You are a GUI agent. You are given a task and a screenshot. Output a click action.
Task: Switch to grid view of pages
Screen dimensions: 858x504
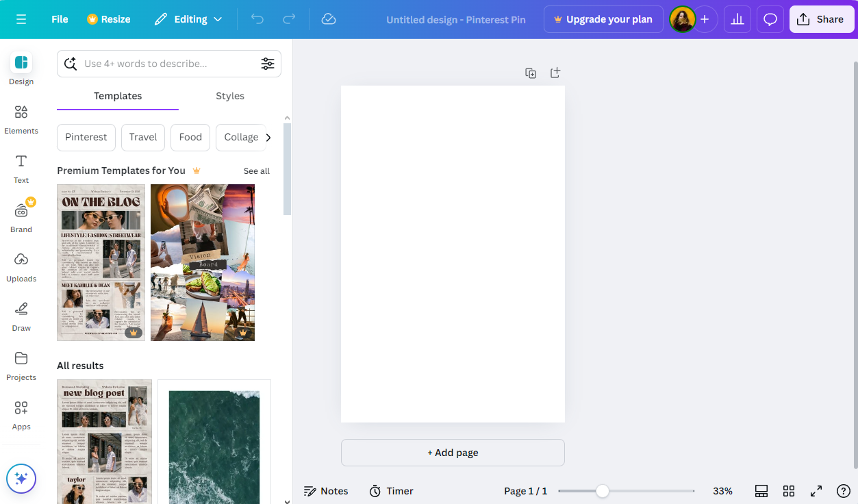click(789, 491)
